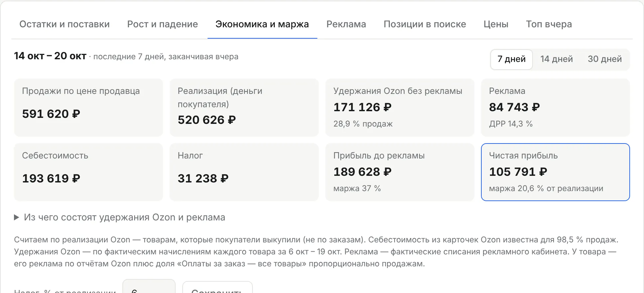Click the value 189 628 ₽

(363, 172)
